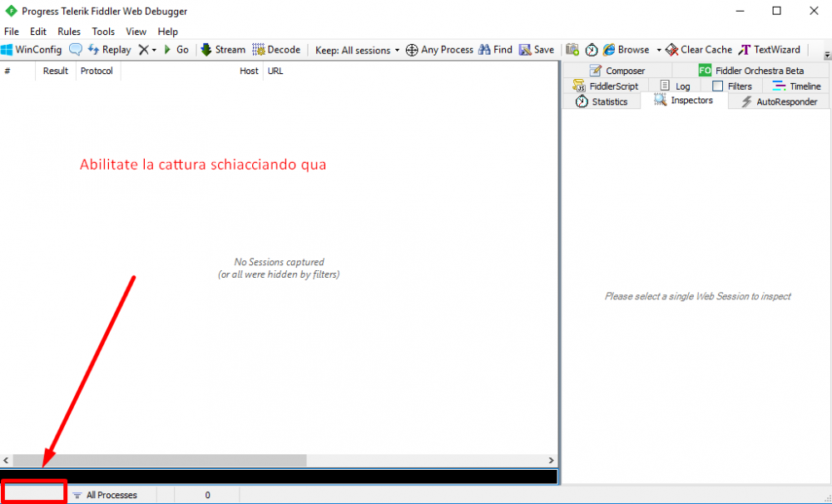Click the comment speech bubble icon

pyautogui.click(x=76, y=50)
